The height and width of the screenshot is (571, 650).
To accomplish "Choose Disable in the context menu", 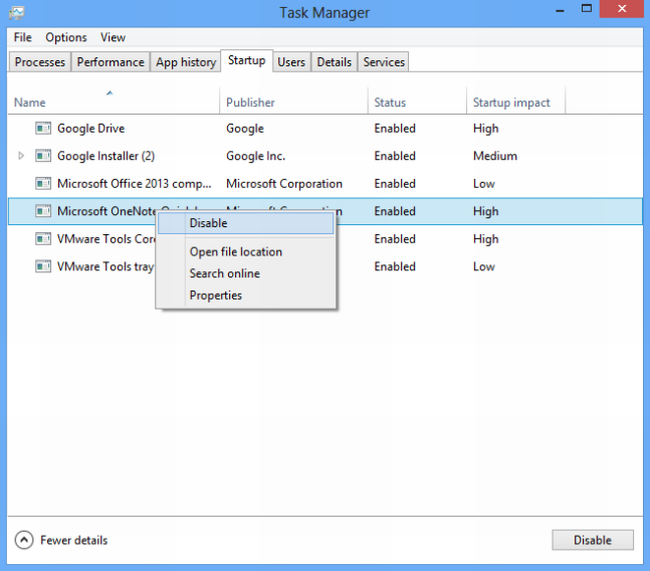I will [x=246, y=224].
